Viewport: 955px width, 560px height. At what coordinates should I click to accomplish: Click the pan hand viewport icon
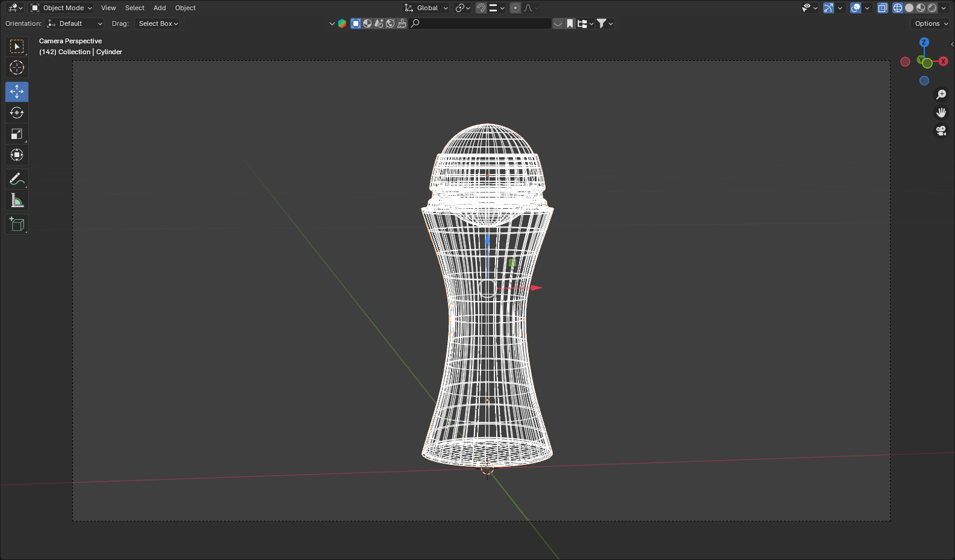coord(941,113)
